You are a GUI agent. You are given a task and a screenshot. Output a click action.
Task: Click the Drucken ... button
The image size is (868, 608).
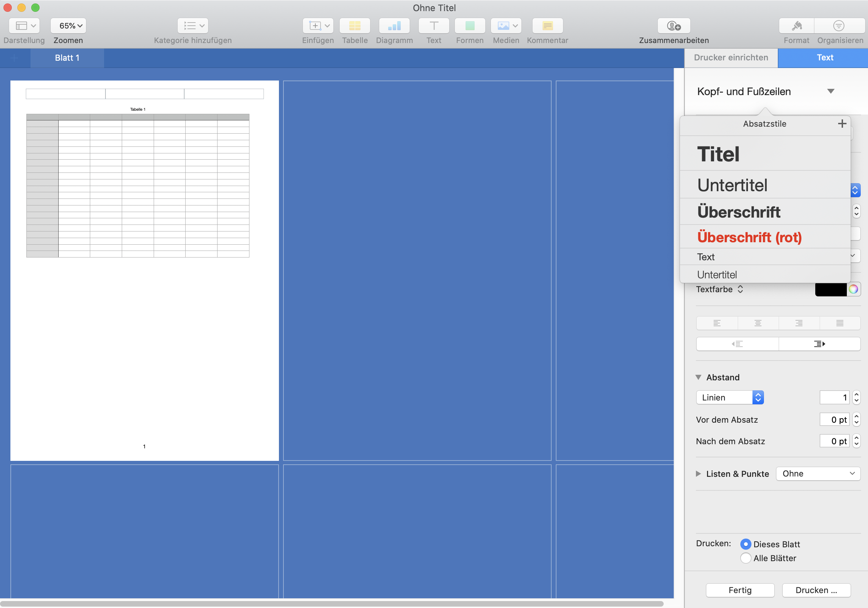(x=816, y=590)
